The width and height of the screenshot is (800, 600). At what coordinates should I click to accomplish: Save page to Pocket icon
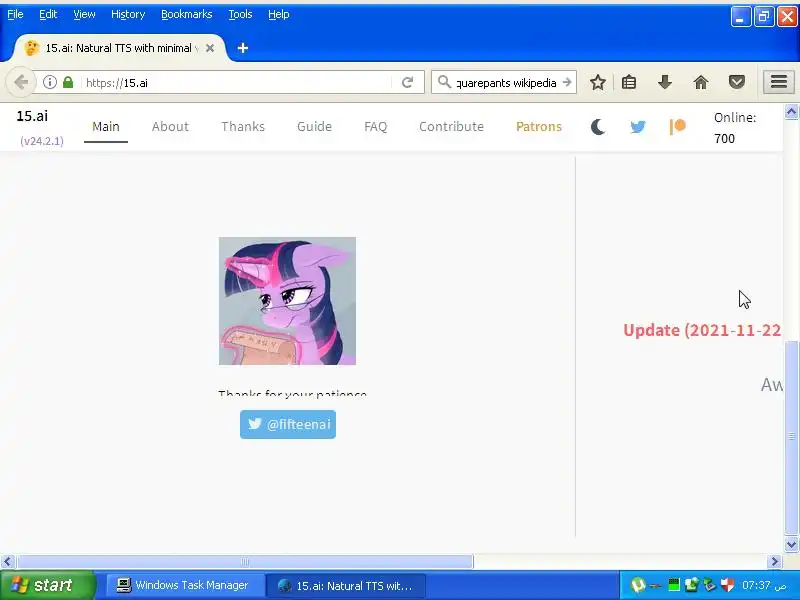[737, 82]
